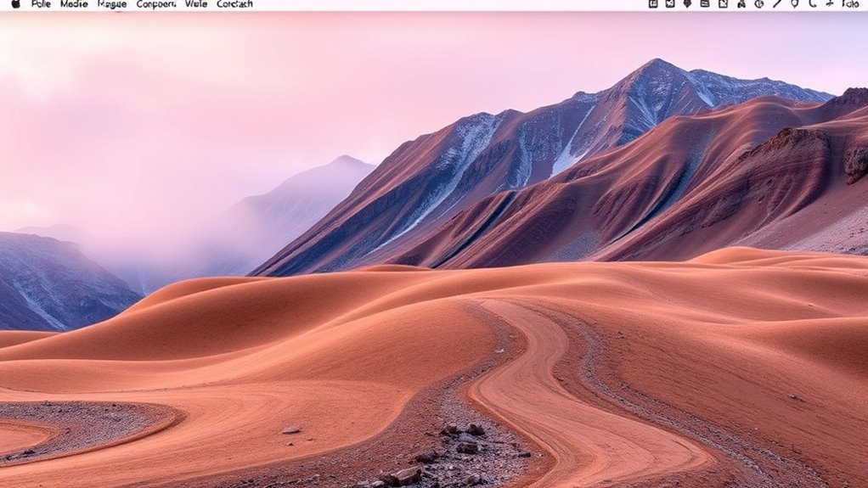Viewport: 868px width, 488px height.
Task: Open the binoculars-shaped menu bar icon
Action: (x=741, y=4)
